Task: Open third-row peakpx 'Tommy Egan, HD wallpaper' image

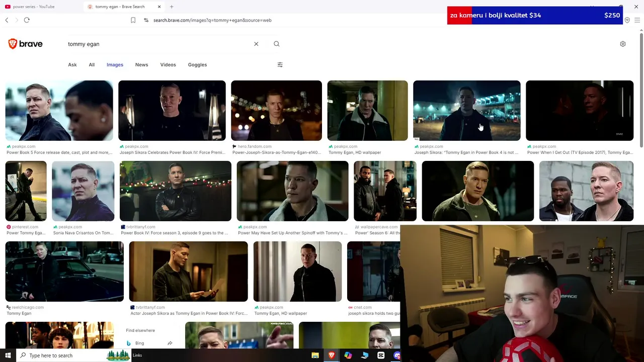Action: (x=297, y=271)
